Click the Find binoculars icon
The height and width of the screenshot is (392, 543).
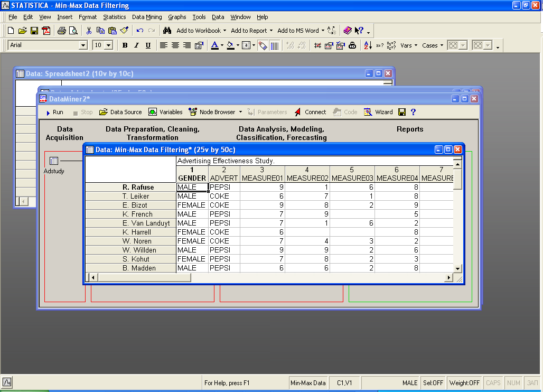click(x=167, y=31)
